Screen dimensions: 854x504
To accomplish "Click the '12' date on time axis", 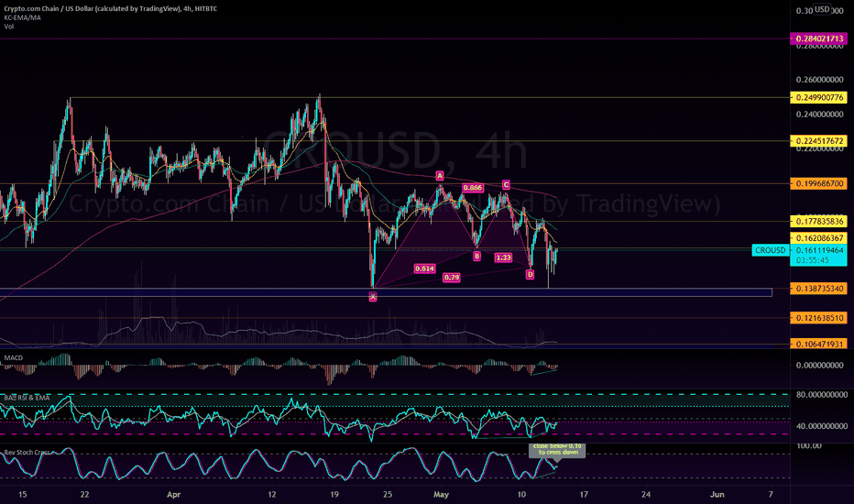I will 272,495.
